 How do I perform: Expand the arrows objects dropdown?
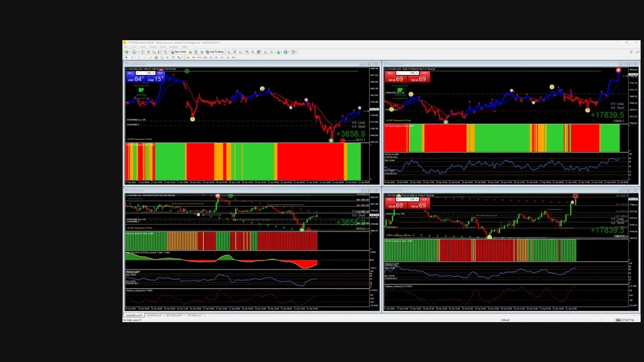[180, 57]
